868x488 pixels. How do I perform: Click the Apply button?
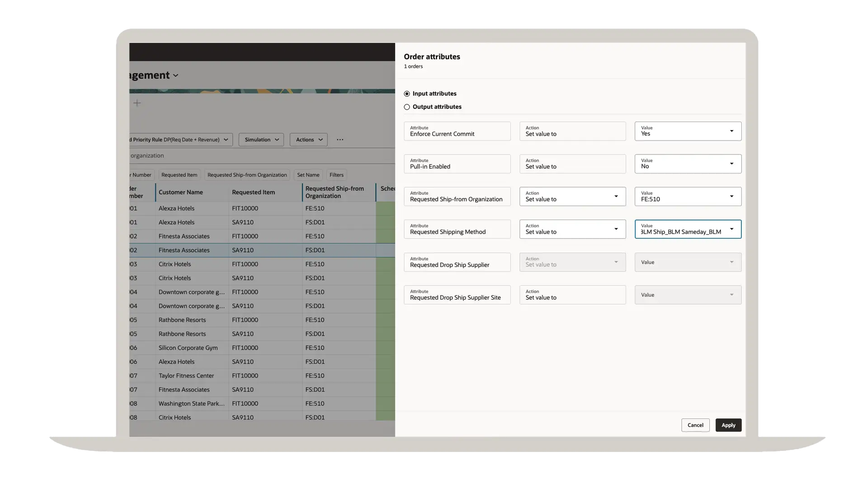pos(728,425)
